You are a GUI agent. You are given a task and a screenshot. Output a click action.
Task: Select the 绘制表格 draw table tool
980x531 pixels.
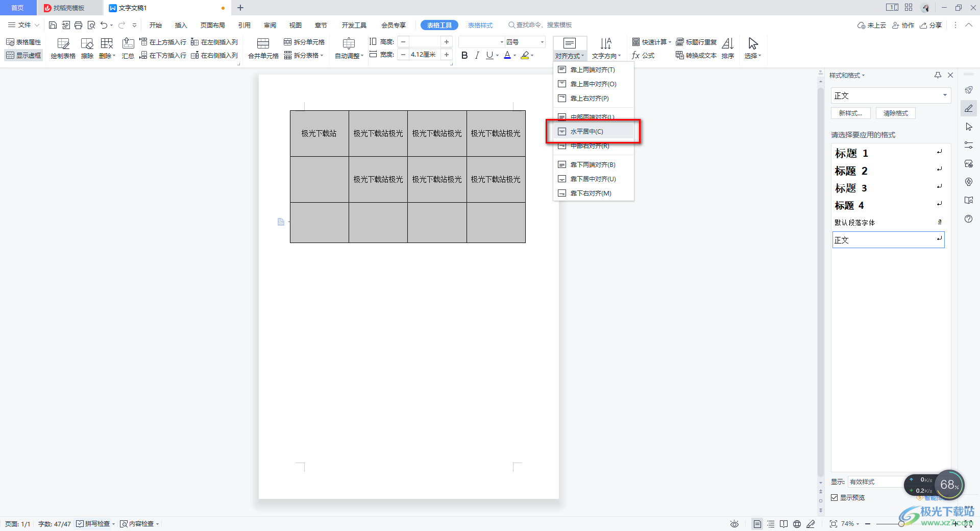(63, 49)
